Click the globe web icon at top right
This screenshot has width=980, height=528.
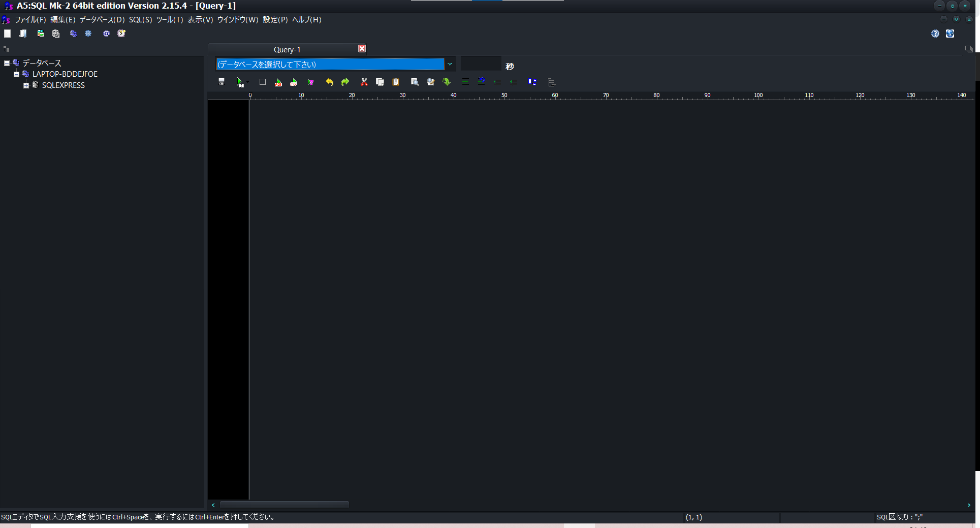950,34
